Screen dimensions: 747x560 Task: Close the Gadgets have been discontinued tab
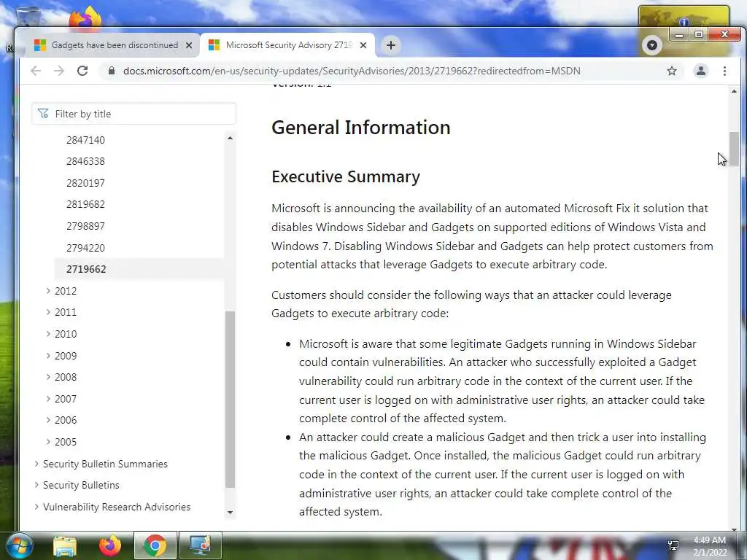click(189, 45)
